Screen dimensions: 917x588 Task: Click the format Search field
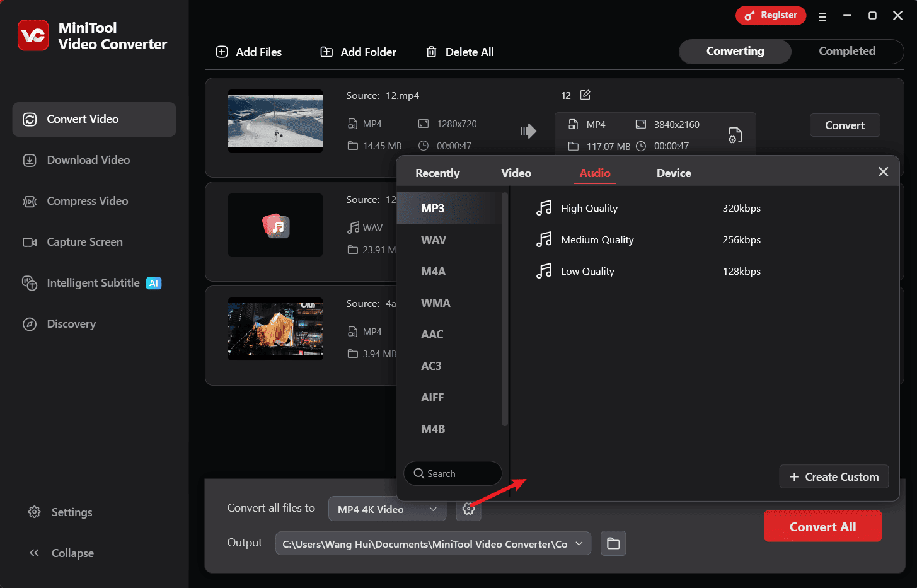point(453,474)
